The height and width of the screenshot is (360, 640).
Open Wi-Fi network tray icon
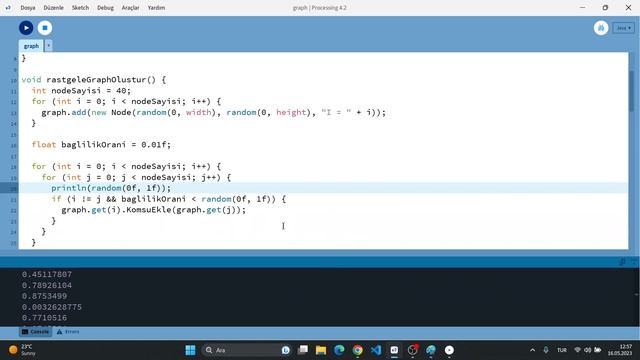[577, 350]
